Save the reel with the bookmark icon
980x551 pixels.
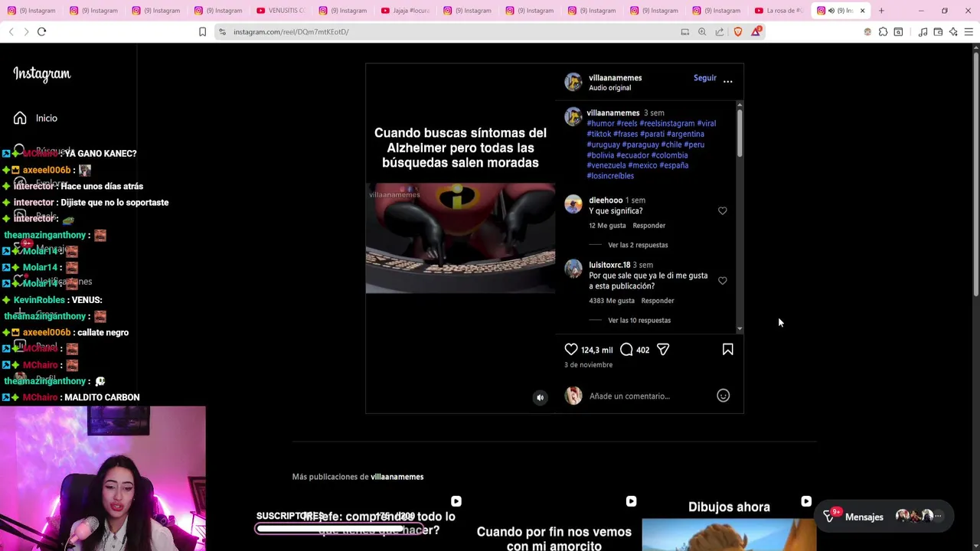[727, 350]
